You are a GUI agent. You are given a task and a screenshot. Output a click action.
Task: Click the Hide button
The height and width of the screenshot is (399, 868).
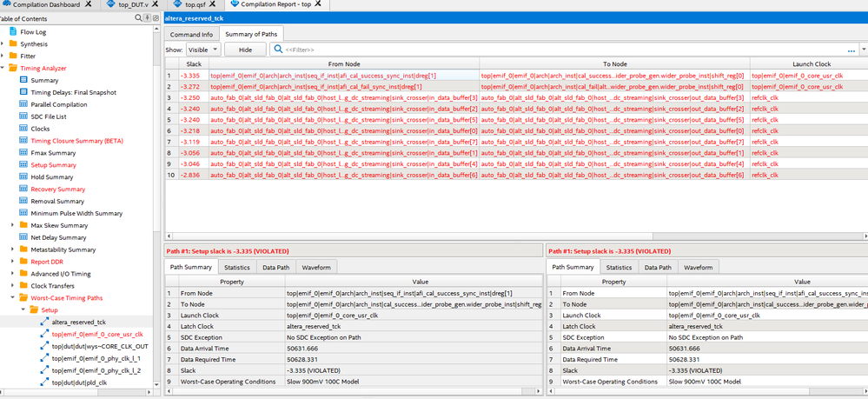pos(245,50)
